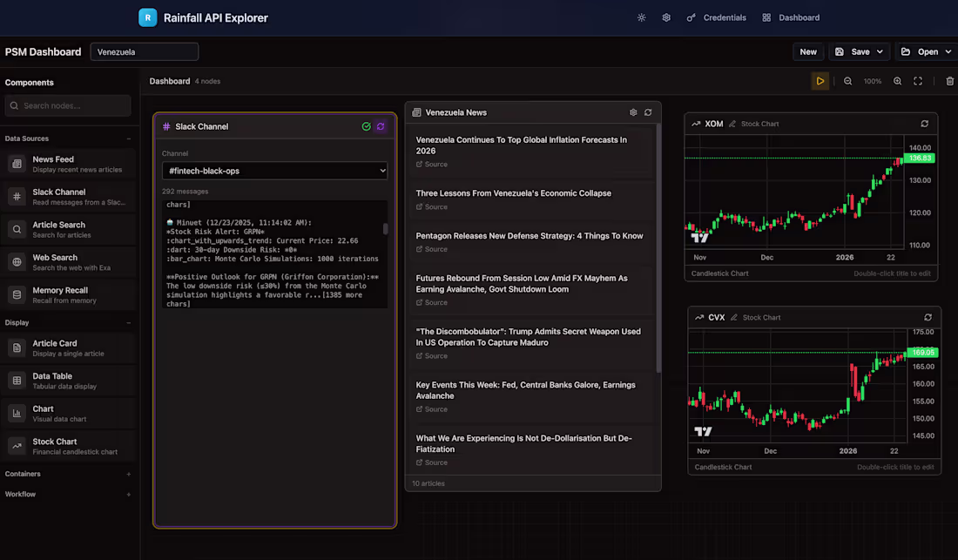Open Source link under De-Dollarisation article
958x560 pixels.
point(432,462)
